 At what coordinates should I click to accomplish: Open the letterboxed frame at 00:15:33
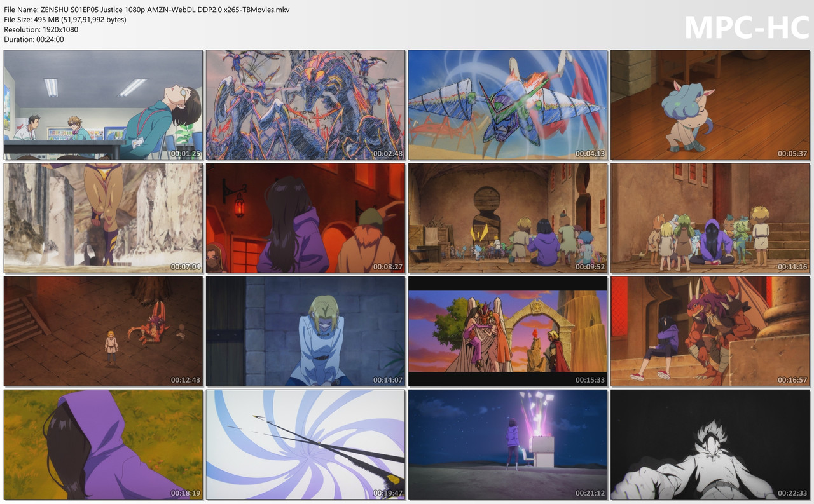[x=507, y=331]
